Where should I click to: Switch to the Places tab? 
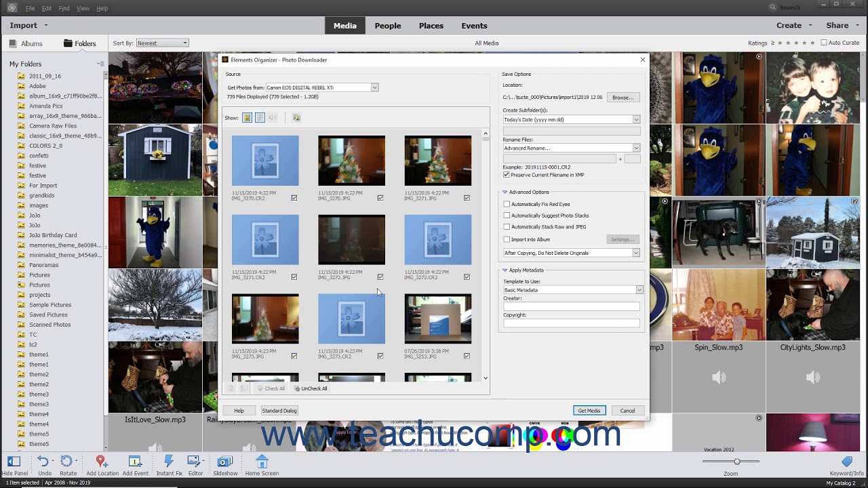[x=431, y=26]
